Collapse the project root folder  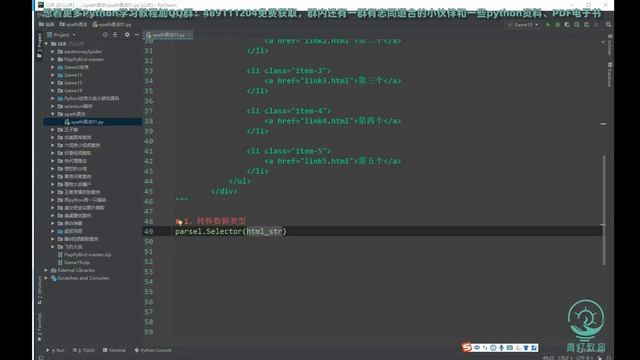(46, 44)
